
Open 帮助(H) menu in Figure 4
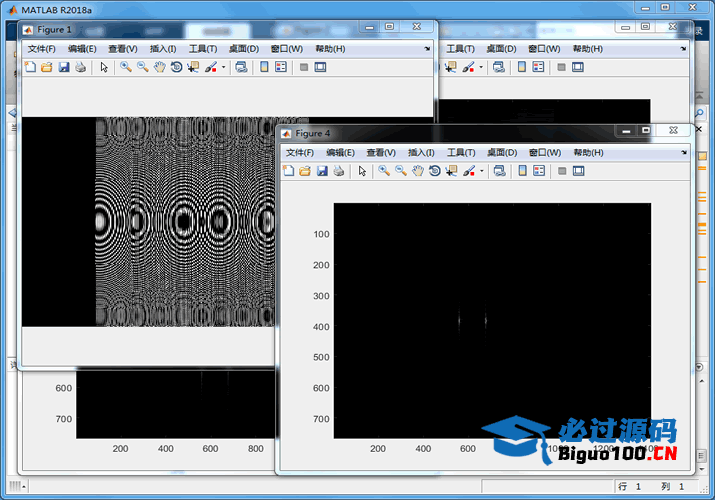pyautogui.click(x=588, y=152)
